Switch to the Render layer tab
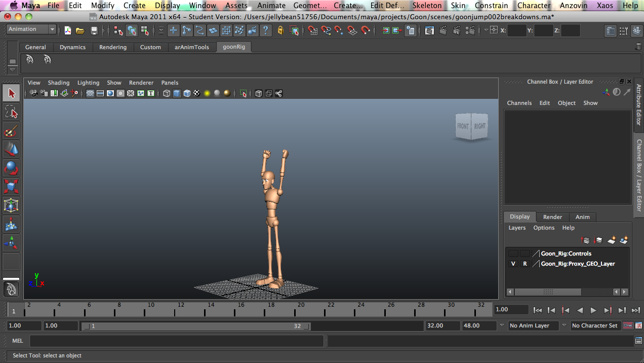644x363 pixels. tap(552, 217)
